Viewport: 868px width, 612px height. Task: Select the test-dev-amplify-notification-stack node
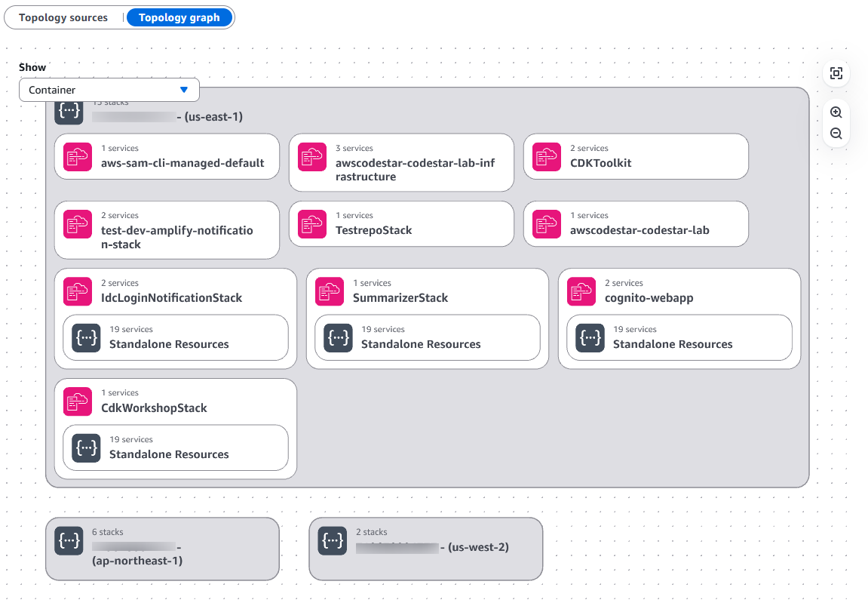(x=167, y=231)
